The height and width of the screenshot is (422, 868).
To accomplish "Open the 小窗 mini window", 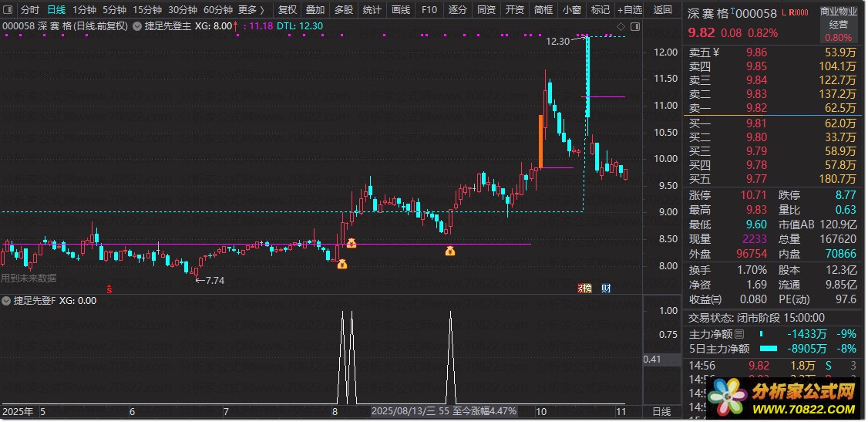I will (x=572, y=9).
